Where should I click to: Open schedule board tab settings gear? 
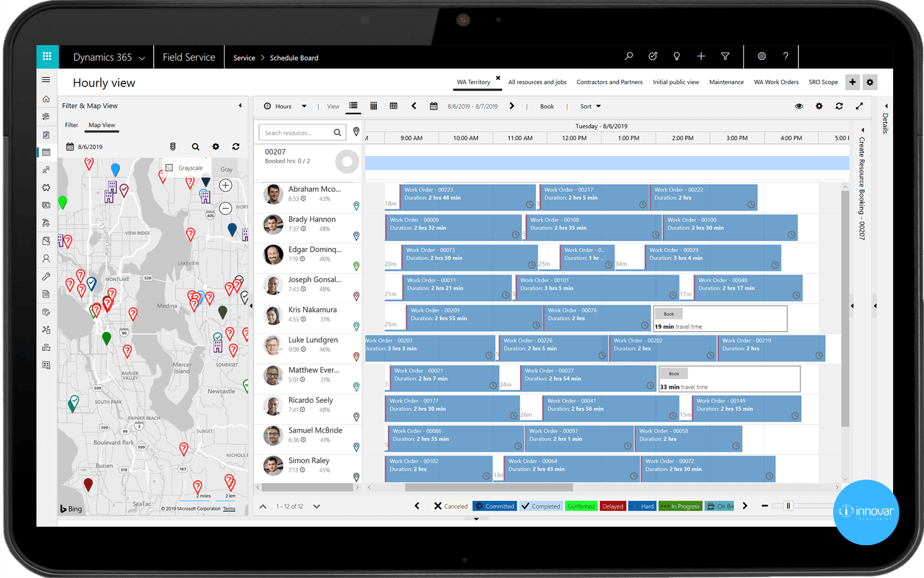point(870,82)
